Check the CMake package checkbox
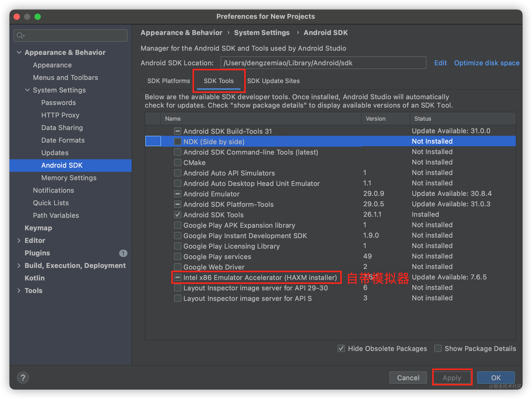Viewport: 532px width, 399px height. click(x=178, y=162)
